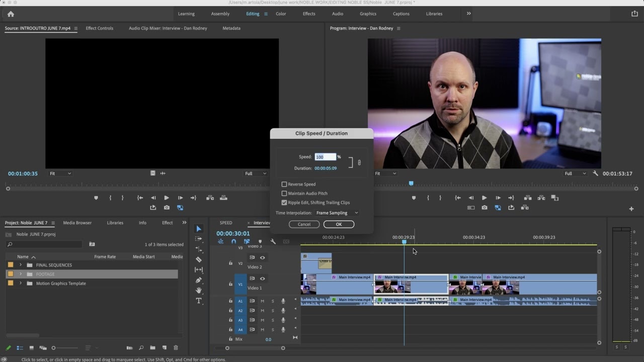Click the Quick Export share icon
644x362 pixels.
pyautogui.click(x=634, y=14)
